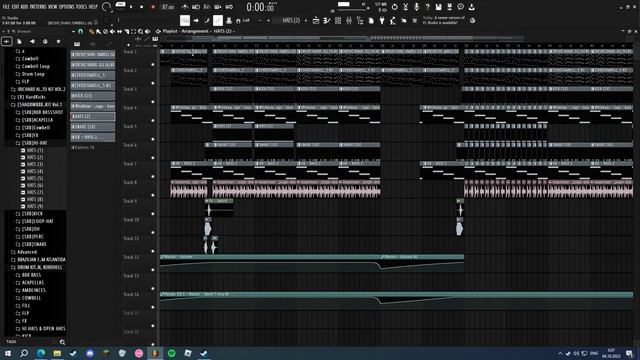Click the audio cut scissors icon
The height and width of the screenshot is (360, 640).
pyautogui.click(x=405, y=7)
